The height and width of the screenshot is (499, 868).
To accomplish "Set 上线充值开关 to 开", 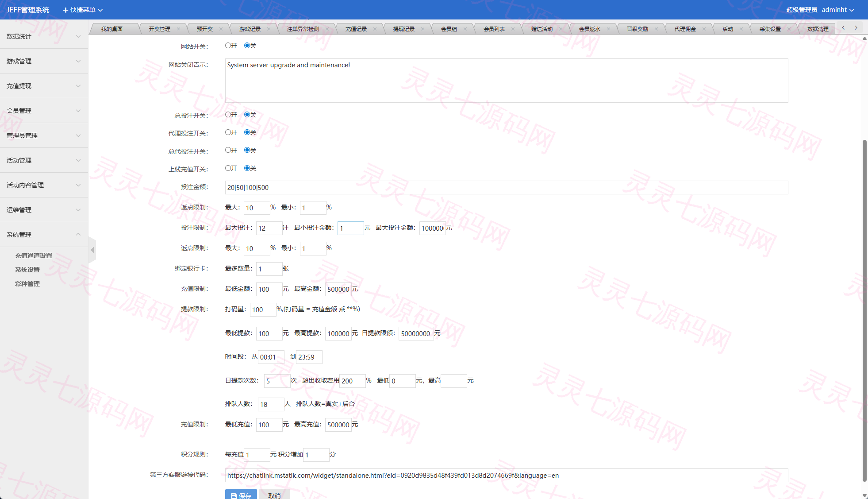I will click(228, 168).
